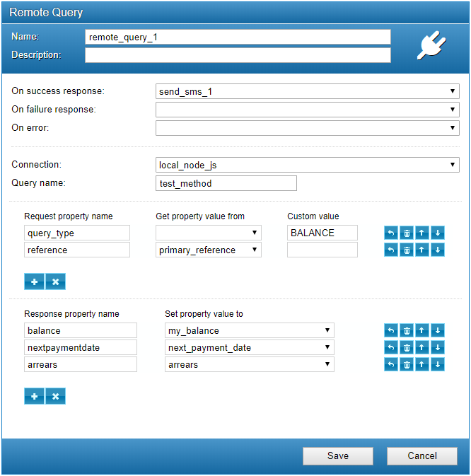Click the "Set property value to" heading
The height and width of the screenshot is (476, 471).
click(x=204, y=314)
